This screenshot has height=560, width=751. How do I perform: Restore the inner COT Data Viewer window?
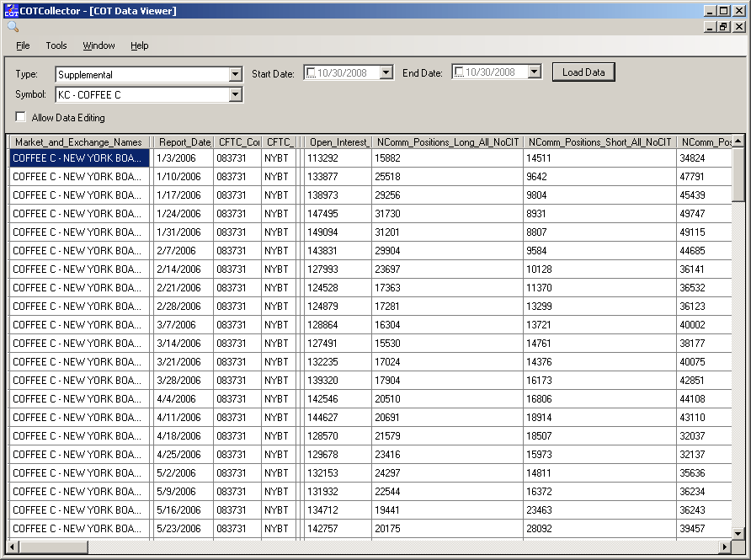tap(724, 27)
